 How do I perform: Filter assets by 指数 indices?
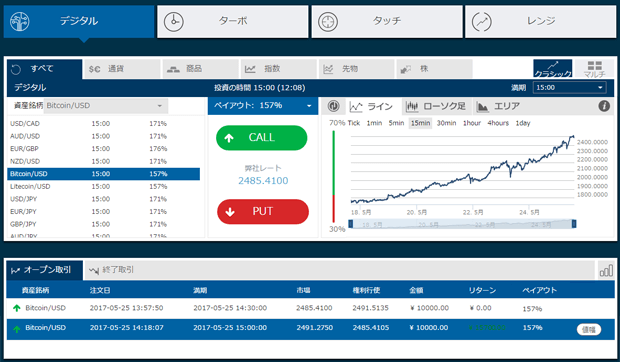(x=278, y=69)
